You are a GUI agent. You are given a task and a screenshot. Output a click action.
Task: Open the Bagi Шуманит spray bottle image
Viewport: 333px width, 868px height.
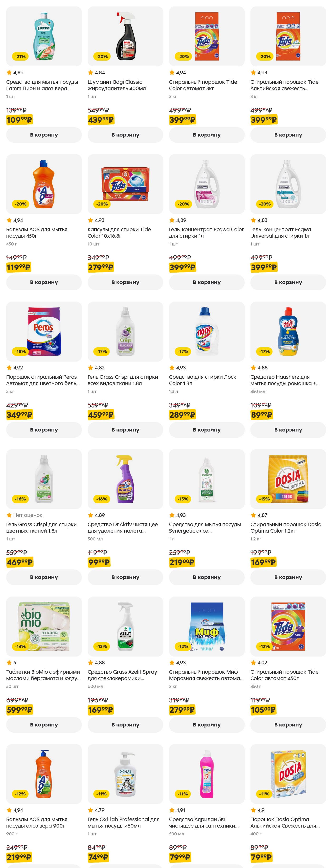[x=125, y=36]
